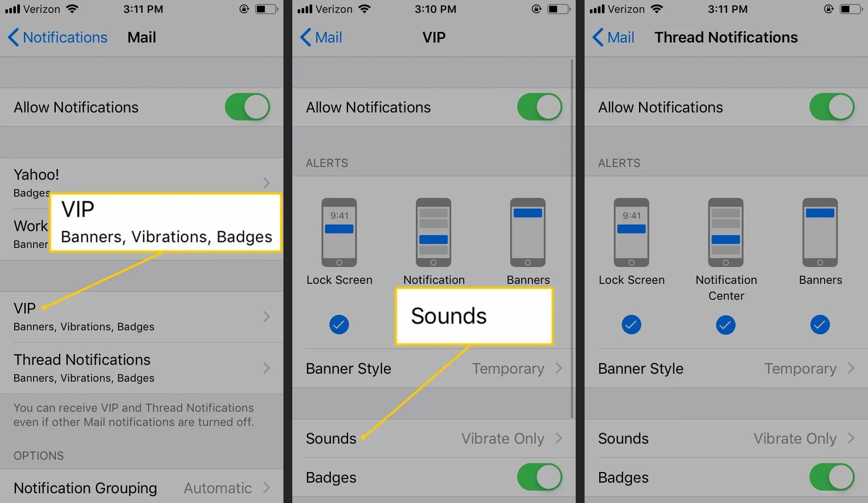Expand Sounds setting in Thread Notifications
868x503 pixels.
click(718, 438)
